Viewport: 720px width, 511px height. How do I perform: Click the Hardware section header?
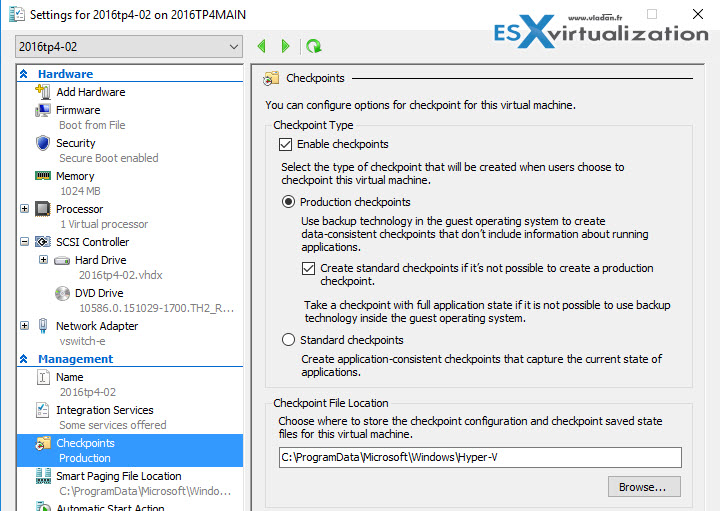click(65, 74)
